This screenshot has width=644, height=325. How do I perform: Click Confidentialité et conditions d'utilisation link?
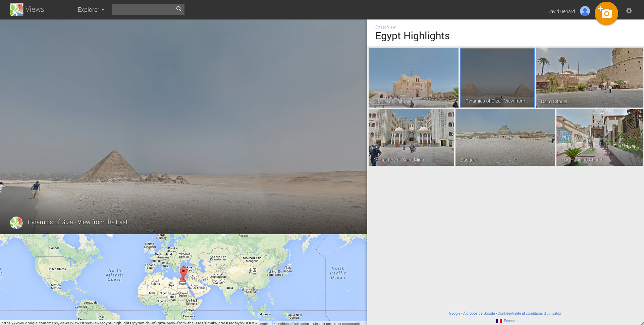pyautogui.click(x=530, y=314)
